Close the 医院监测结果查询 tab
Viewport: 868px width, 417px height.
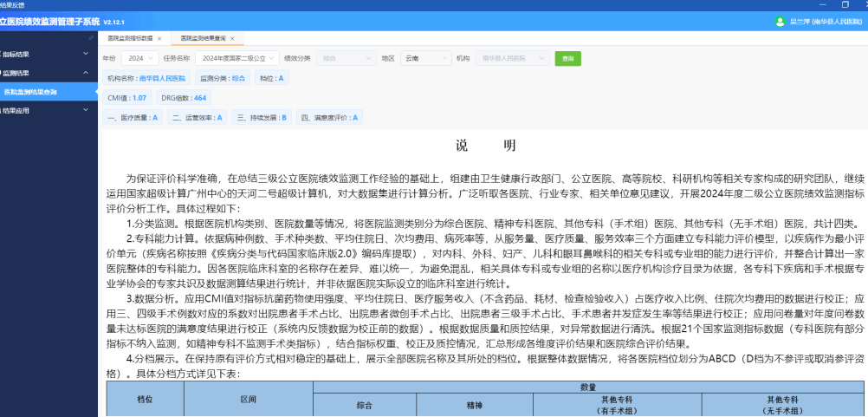coord(232,38)
